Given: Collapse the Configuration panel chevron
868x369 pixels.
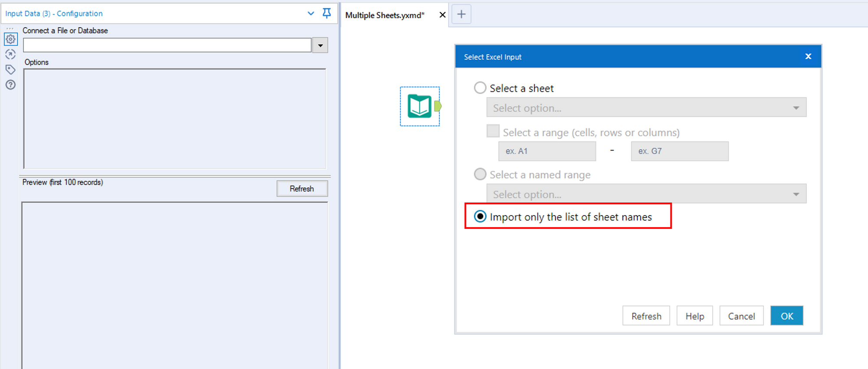Looking at the screenshot, I should [311, 13].
